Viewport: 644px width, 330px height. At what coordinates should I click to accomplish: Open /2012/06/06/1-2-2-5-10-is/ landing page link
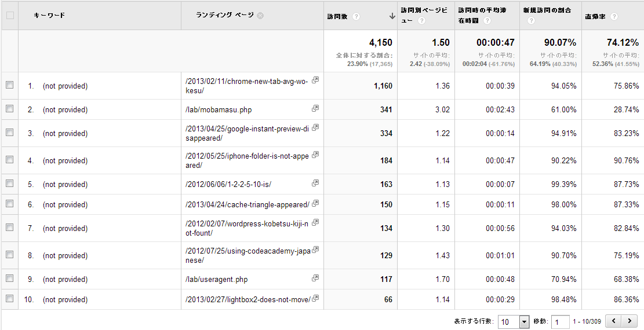pos(228,184)
